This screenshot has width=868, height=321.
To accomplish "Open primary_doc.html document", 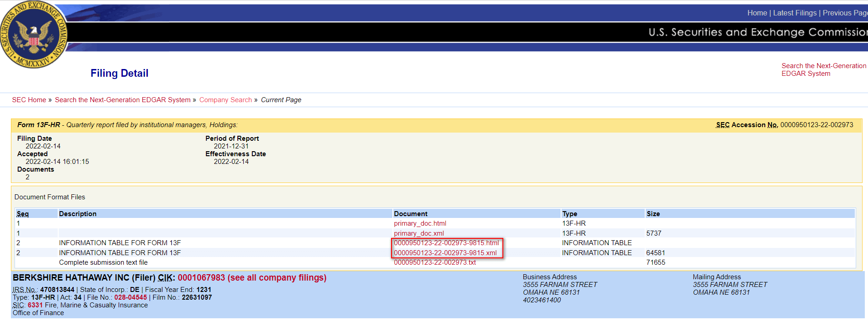I will point(420,223).
